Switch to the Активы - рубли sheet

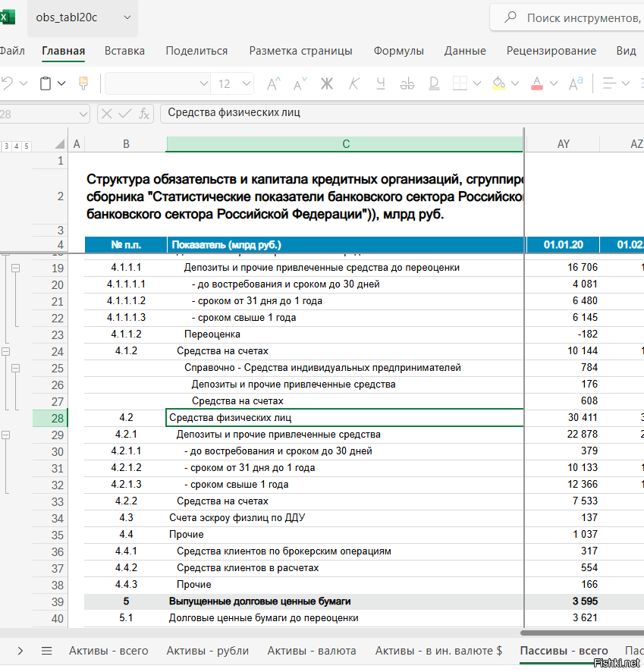(x=207, y=650)
